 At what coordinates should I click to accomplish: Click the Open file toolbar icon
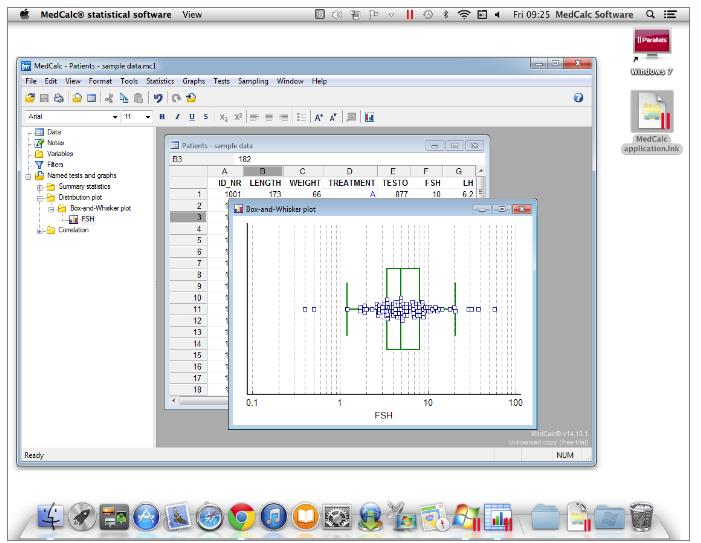coord(30,98)
